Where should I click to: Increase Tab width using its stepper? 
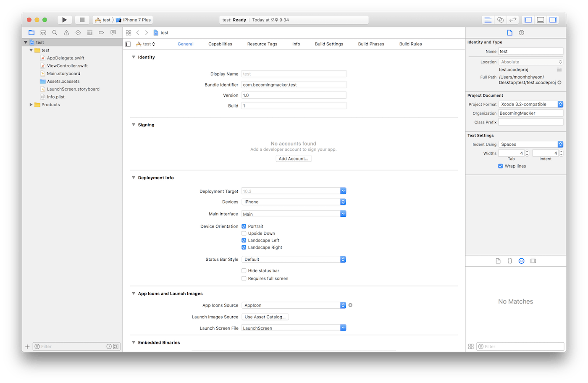pyautogui.click(x=527, y=152)
